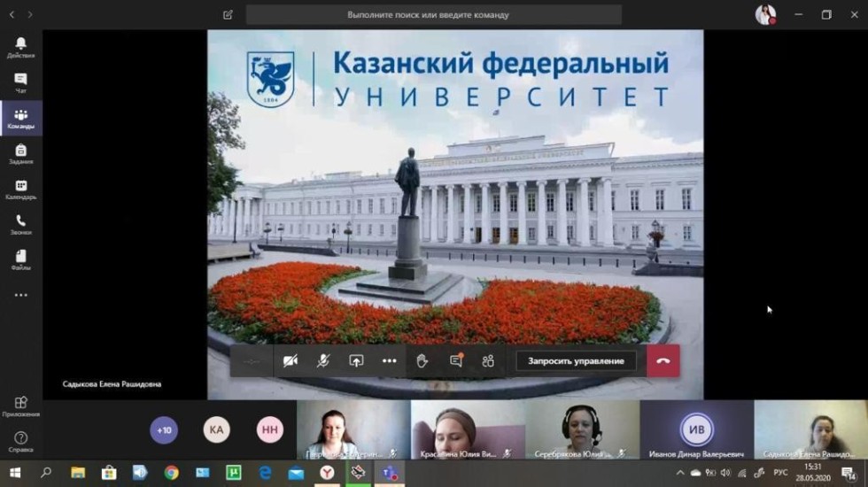Raise your hand in the meeting

click(422, 361)
